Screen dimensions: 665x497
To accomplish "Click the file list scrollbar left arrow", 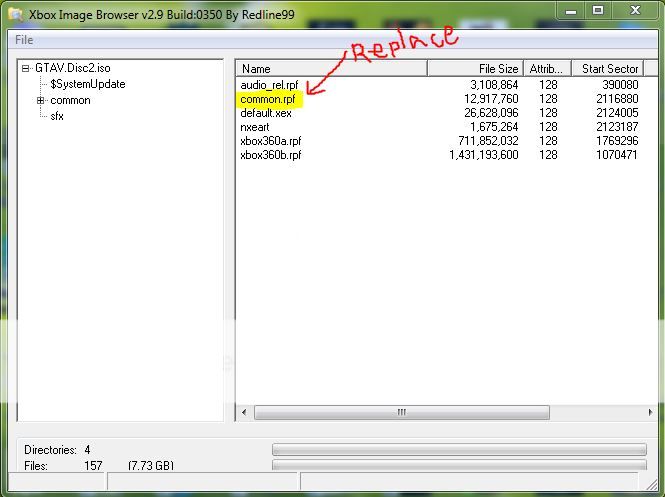I will [x=245, y=412].
